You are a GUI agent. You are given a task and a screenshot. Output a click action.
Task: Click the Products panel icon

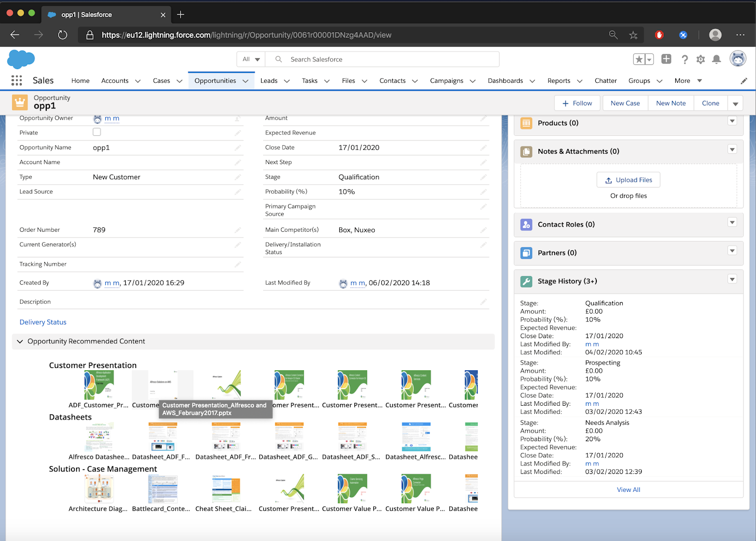tap(526, 122)
